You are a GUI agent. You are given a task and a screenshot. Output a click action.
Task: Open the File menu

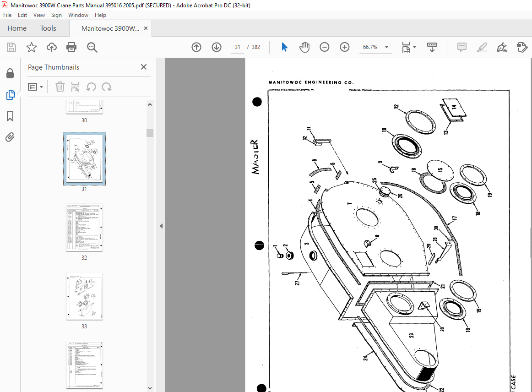7,15
